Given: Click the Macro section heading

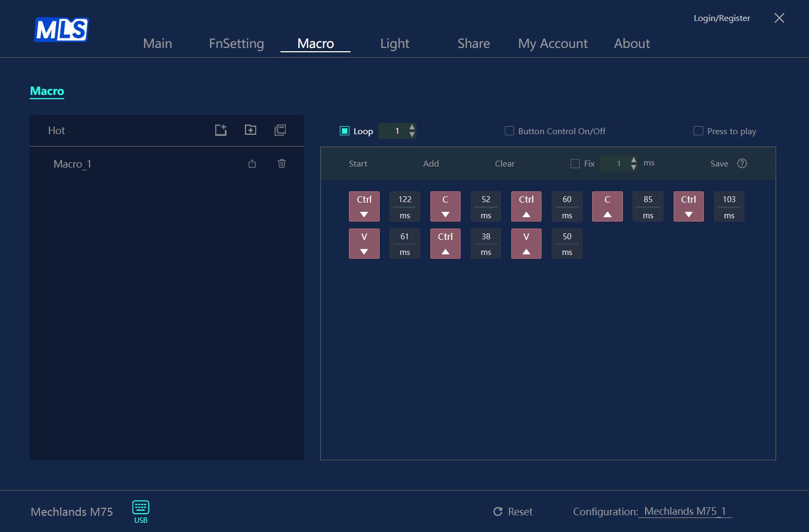Looking at the screenshot, I should 47,91.
